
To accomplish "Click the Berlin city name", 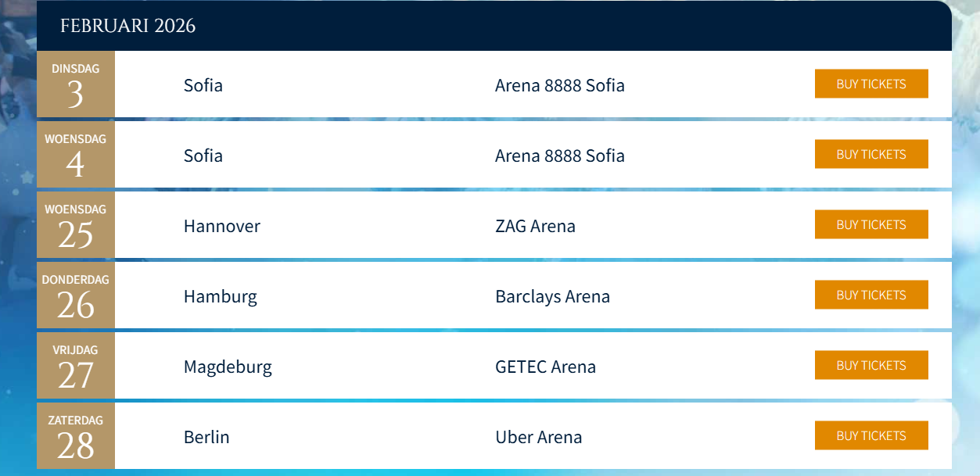I will click(206, 437).
